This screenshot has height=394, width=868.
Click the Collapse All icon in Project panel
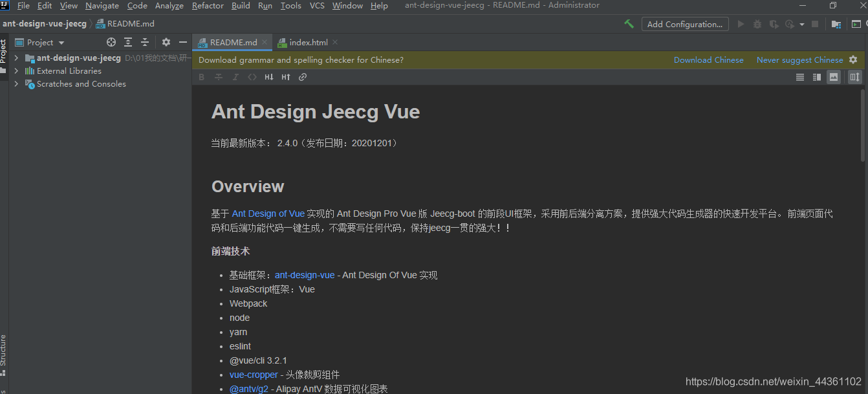click(145, 42)
